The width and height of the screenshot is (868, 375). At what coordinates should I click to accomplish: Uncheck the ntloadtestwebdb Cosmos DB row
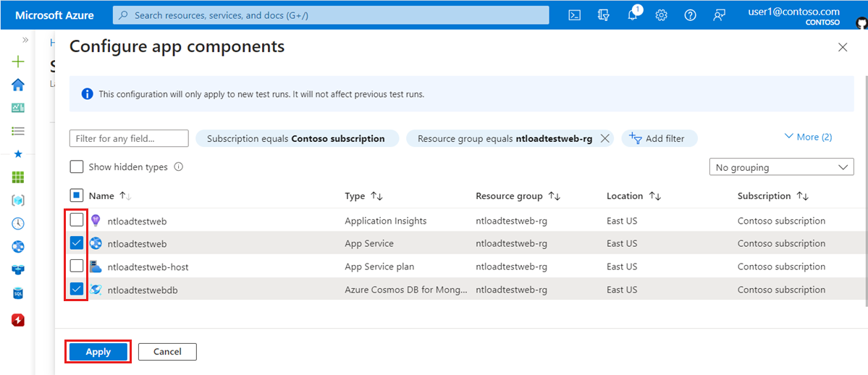[x=77, y=290]
